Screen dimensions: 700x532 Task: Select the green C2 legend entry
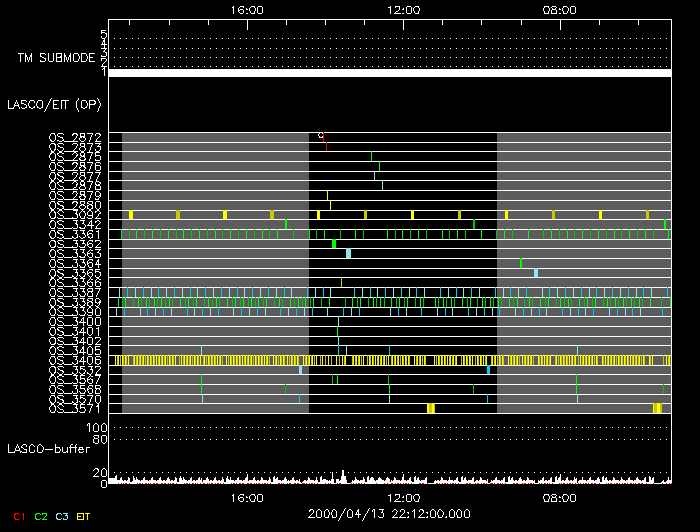click(41, 516)
